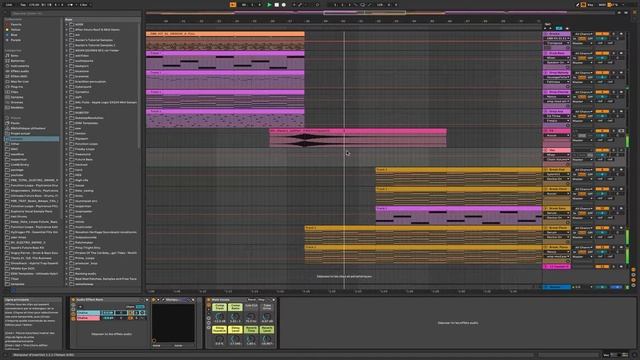This screenshot has height=360, width=640.
Task: Click the first track name header
Action: click(x=557, y=34)
